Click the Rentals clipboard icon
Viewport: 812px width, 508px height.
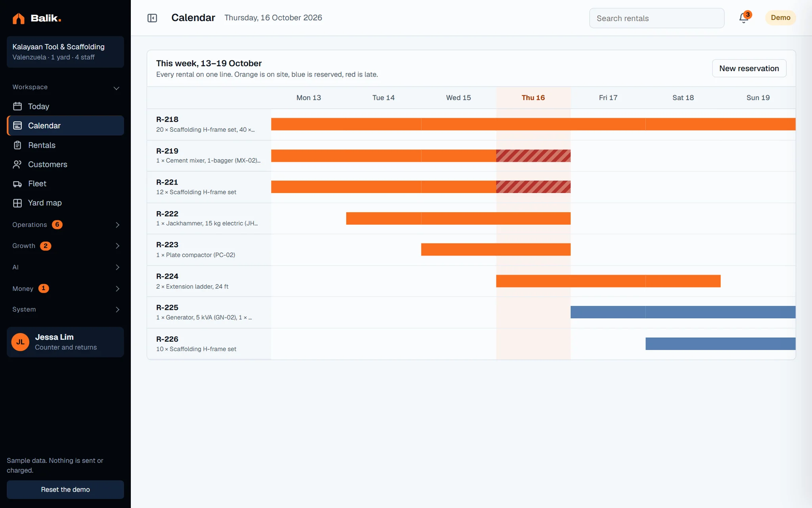(17, 145)
